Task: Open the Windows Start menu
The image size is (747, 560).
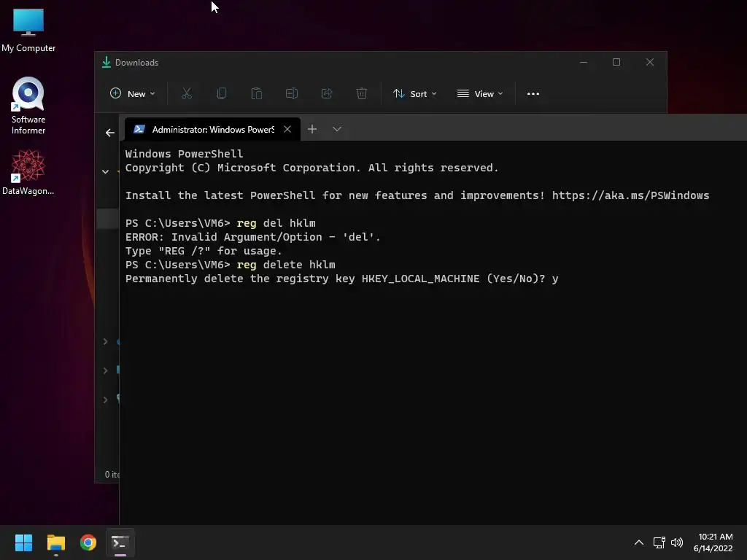Action: point(23,542)
